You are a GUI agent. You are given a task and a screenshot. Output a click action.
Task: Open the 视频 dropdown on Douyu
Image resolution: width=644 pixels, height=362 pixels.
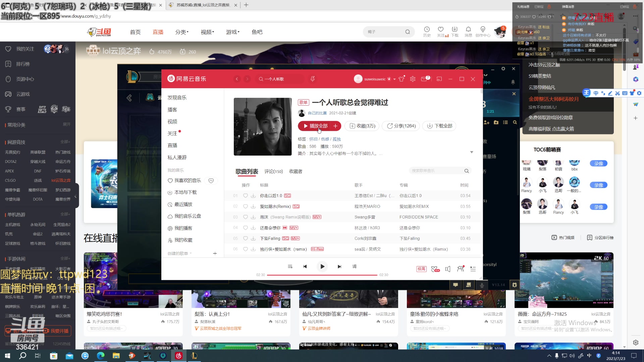point(207,32)
